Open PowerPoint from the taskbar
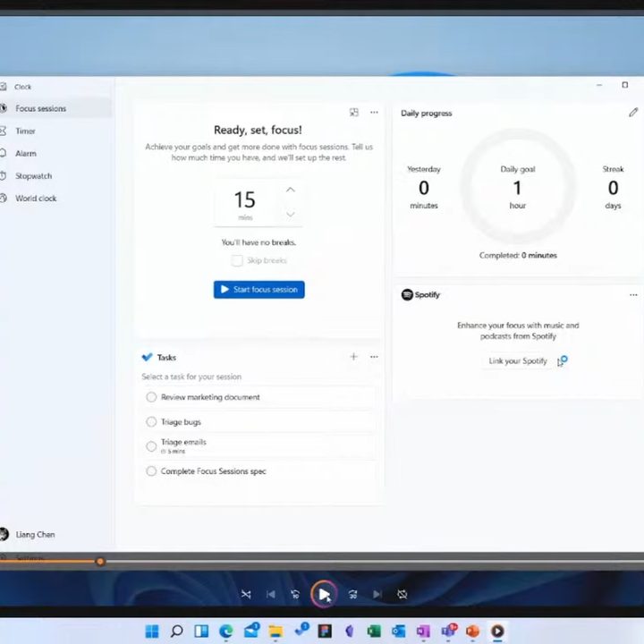The height and width of the screenshot is (644, 644). [473, 631]
